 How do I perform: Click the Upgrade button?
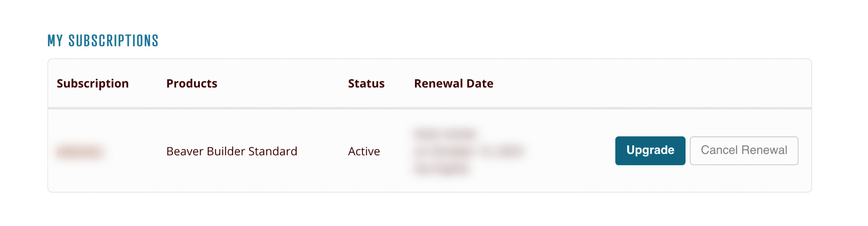click(x=650, y=151)
